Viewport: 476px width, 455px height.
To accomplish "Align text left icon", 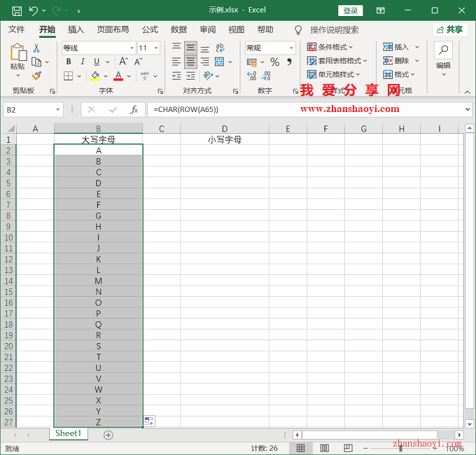I will (x=176, y=62).
